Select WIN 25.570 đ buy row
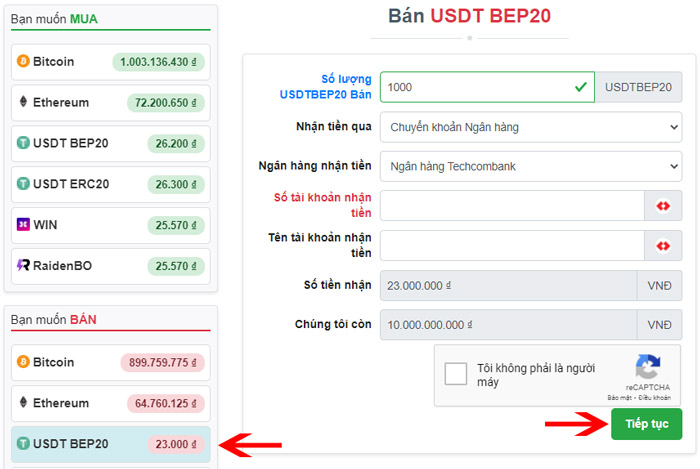700x469 pixels. (111, 225)
